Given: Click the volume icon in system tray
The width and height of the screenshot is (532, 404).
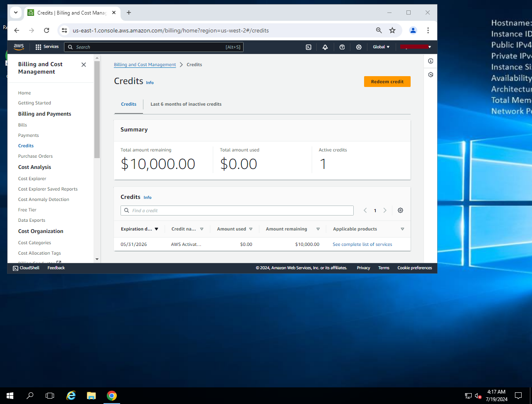Looking at the screenshot, I should (478, 396).
